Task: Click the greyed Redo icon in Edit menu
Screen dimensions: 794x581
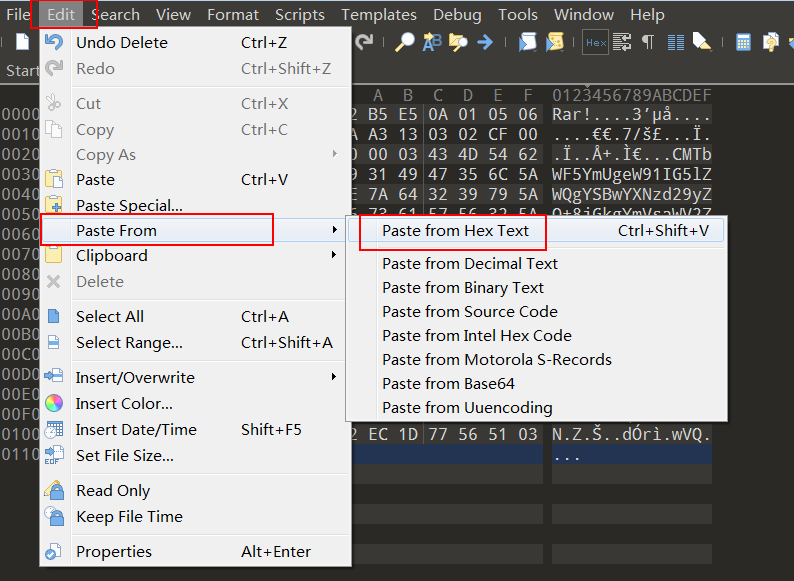Action: (x=54, y=68)
